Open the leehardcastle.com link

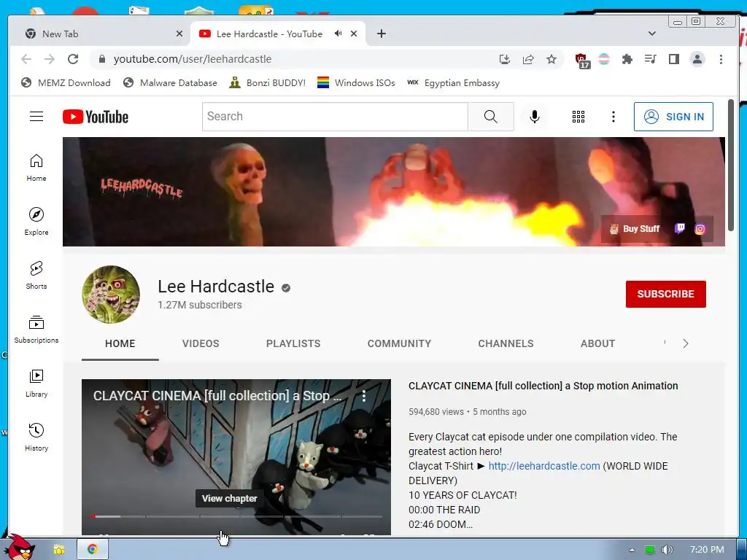[x=544, y=466]
